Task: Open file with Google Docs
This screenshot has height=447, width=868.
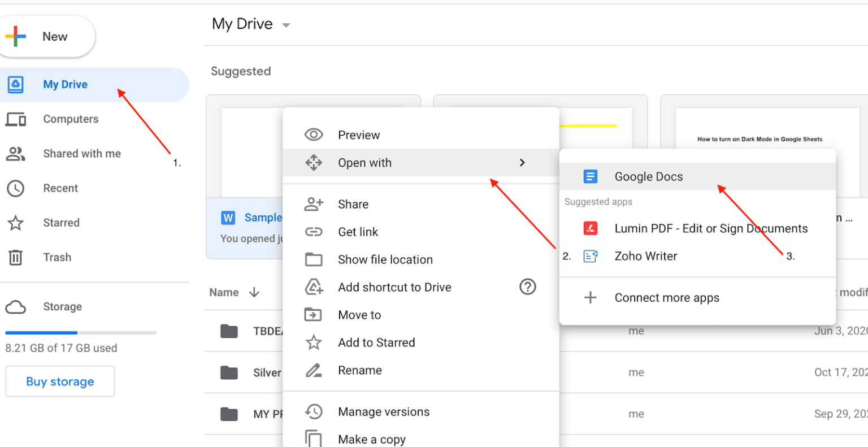Action: tap(697, 177)
